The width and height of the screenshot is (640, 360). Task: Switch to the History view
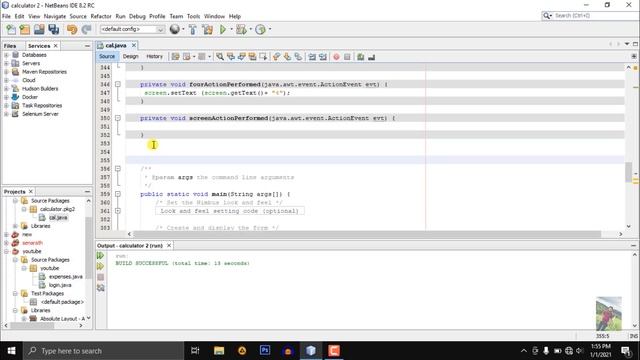point(154,57)
